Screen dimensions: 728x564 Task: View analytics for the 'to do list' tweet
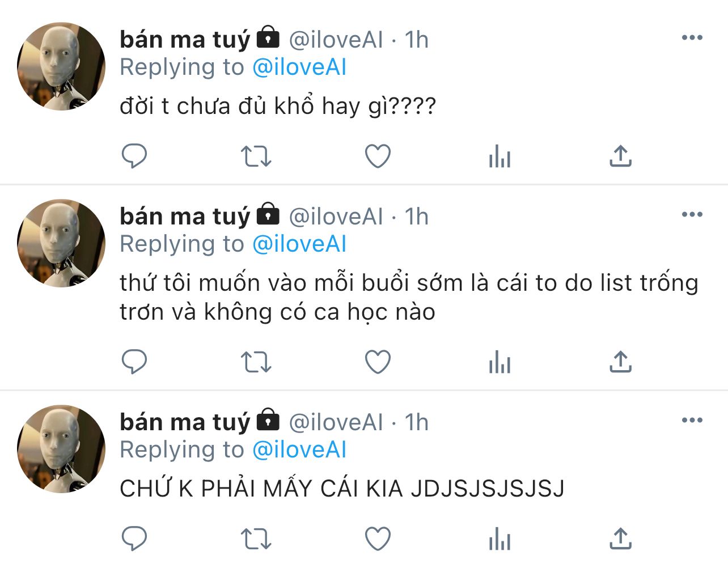[500, 362]
